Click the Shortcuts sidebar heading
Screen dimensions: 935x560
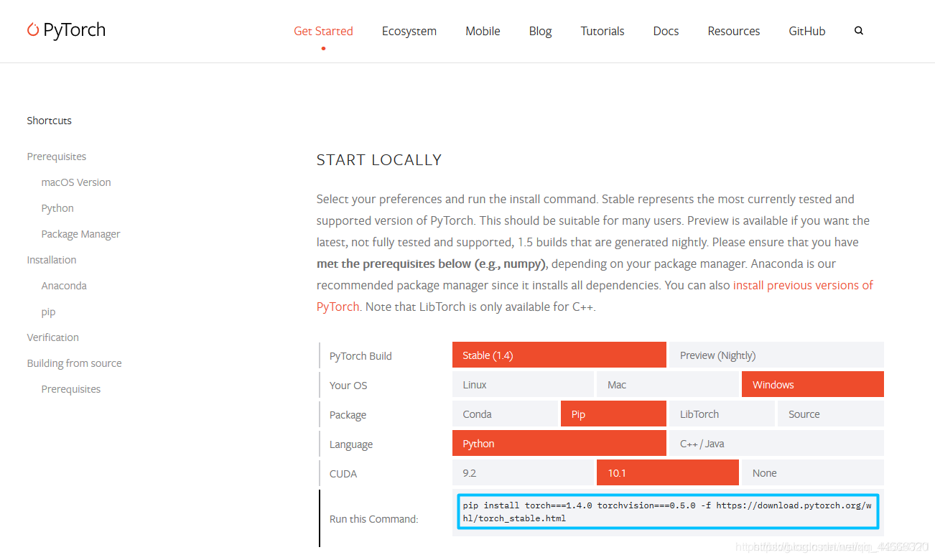tap(50, 121)
